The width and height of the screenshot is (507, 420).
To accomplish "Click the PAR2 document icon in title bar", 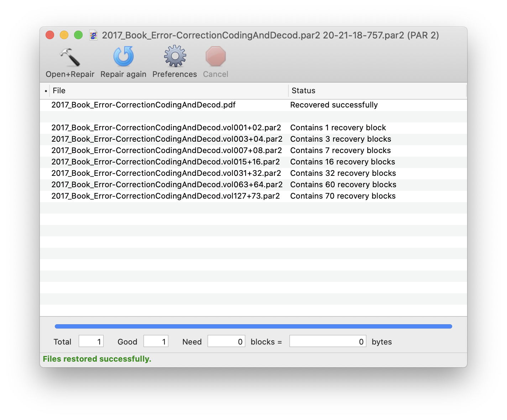I will (x=93, y=35).
